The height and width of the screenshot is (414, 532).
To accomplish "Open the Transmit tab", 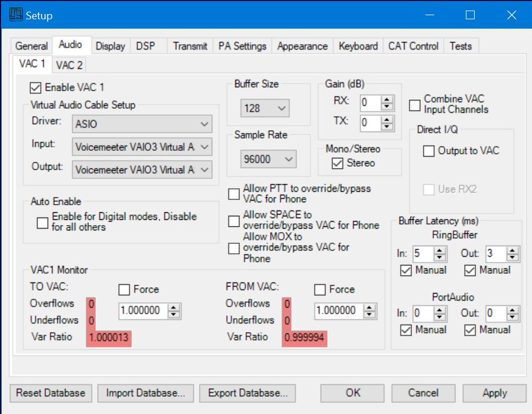I will pyautogui.click(x=190, y=46).
